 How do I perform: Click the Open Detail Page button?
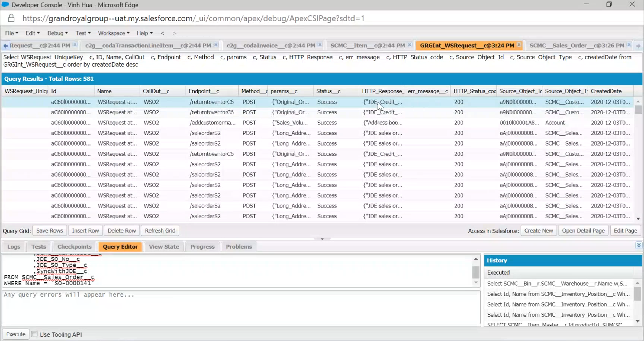coord(583,231)
